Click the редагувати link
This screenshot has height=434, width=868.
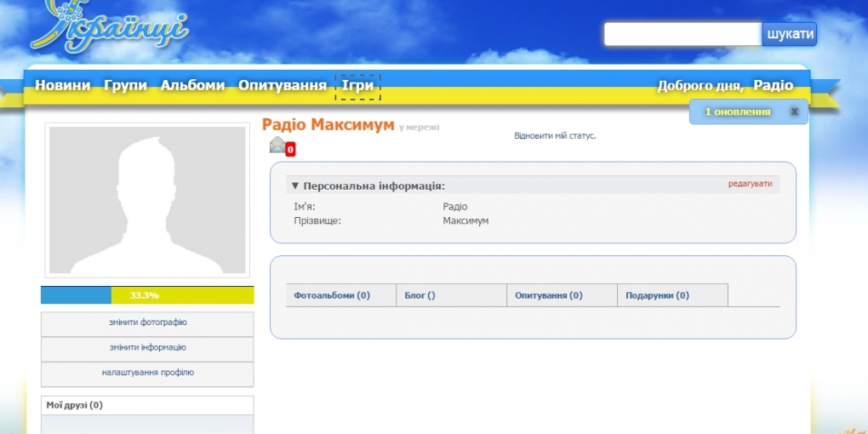click(750, 184)
